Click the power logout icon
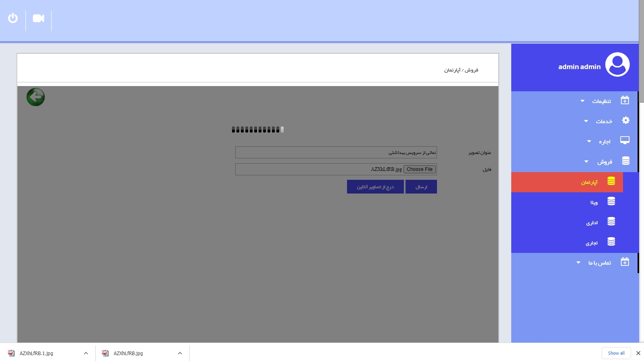The width and height of the screenshot is (644, 362). click(x=13, y=18)
